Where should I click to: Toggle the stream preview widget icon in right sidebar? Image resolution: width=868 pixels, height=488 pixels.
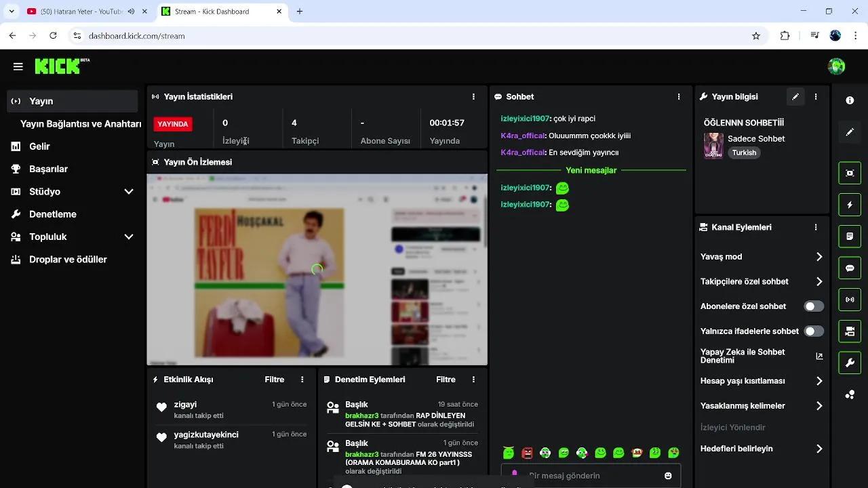point(850,173)
